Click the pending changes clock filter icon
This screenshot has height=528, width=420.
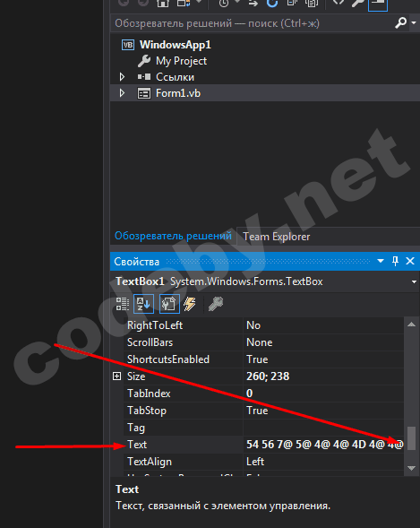(224, 4)
